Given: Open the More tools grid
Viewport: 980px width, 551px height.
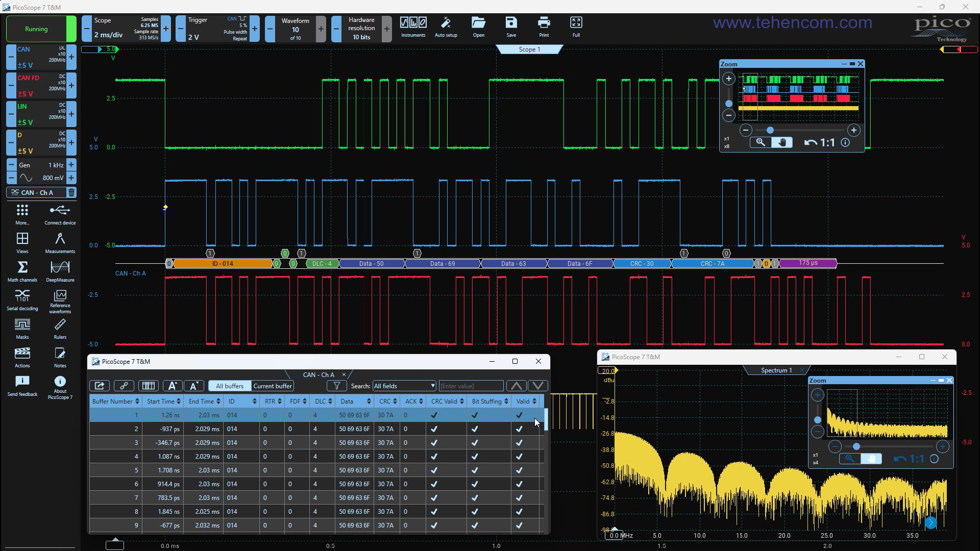Looking at the screenshot, I should tap(22, 214).
